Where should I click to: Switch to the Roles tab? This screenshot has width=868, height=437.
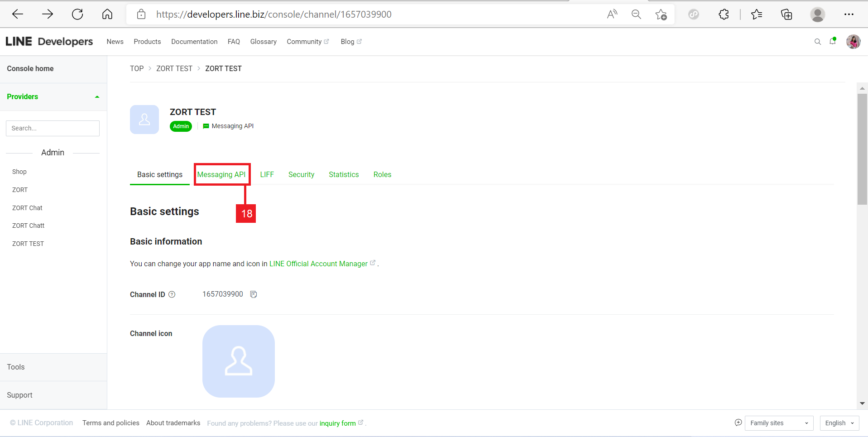[x=382, y=175]
